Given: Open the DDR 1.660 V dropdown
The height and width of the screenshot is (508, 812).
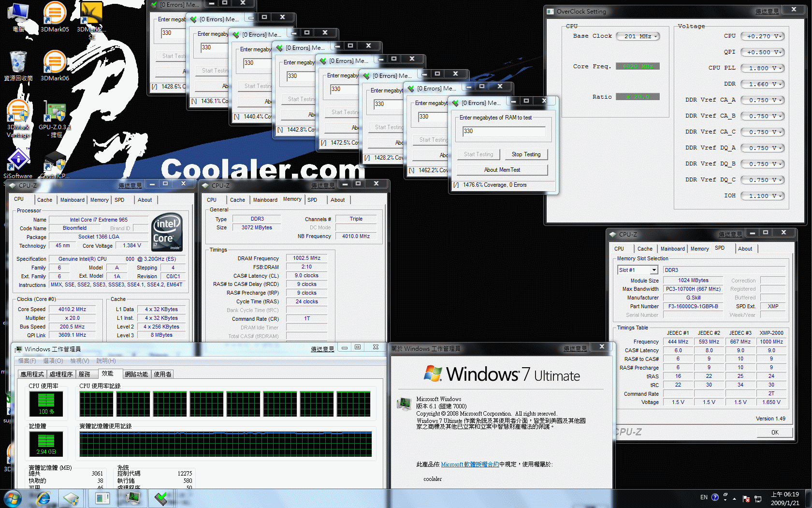Looking at the screenshot, I should click(763, 84).
